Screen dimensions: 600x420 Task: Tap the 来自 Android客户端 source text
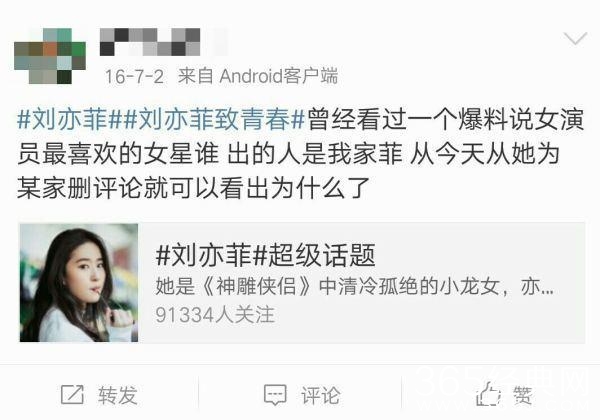pyautogui.click(x=258, y=76)
